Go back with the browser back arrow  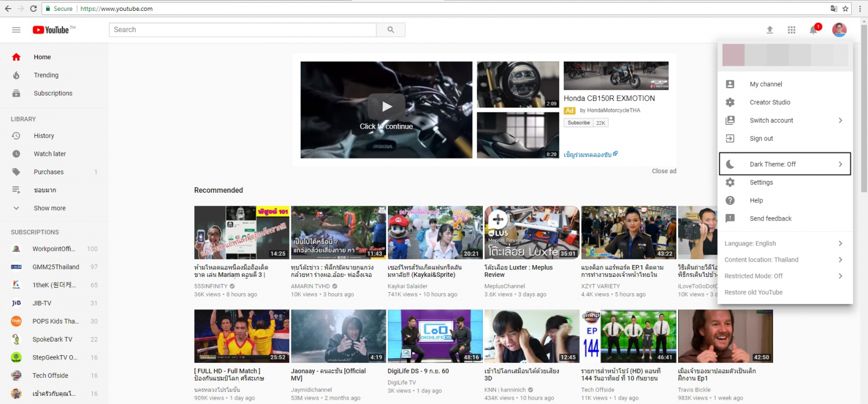(9, 9)
